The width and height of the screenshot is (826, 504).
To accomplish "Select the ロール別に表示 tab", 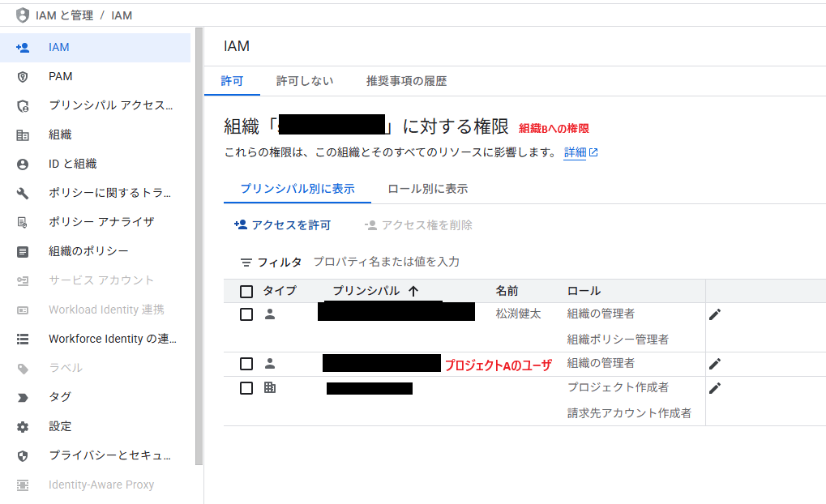I will pos(427,189).
